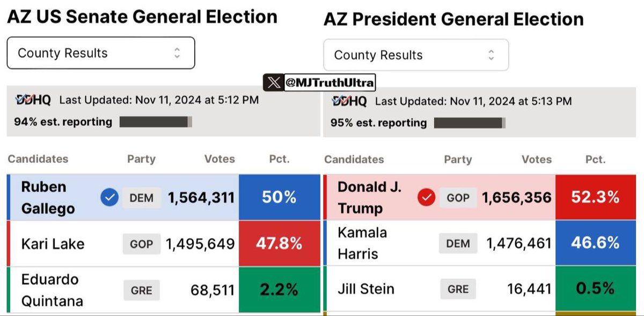Click the Senate 94% reporting progress bar
The height and width of the screenshot is (316, 644).
coord(156,122)
